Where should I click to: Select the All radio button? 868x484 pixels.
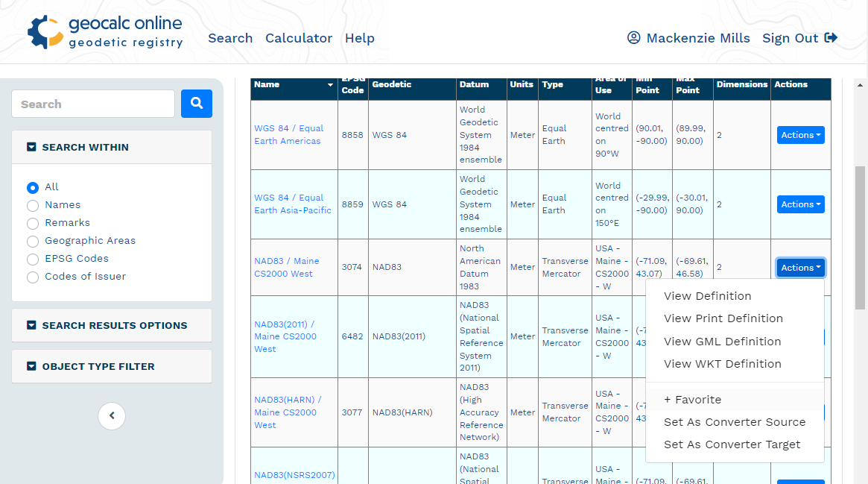tap(33, 188)
